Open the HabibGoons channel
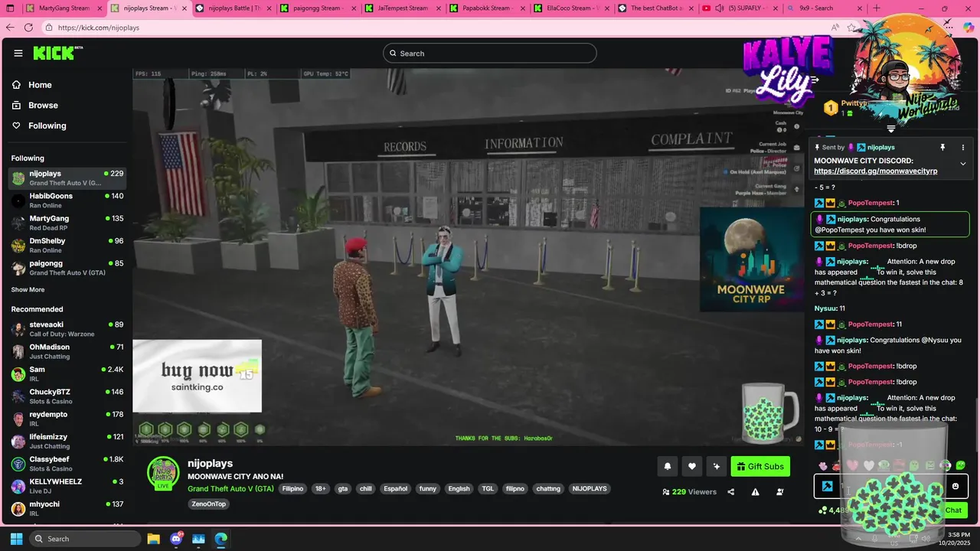This screenshot has height=551, width=980. 67,201
